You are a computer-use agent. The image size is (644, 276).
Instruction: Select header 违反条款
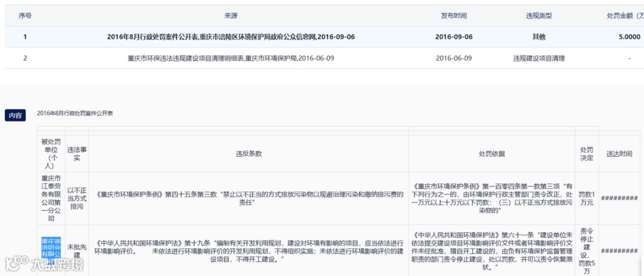(249, 154)
